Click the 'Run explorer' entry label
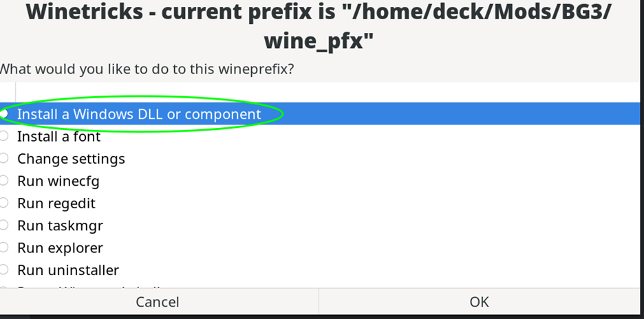The height and width of the screenshot is (319, 644). coord(60,248)
